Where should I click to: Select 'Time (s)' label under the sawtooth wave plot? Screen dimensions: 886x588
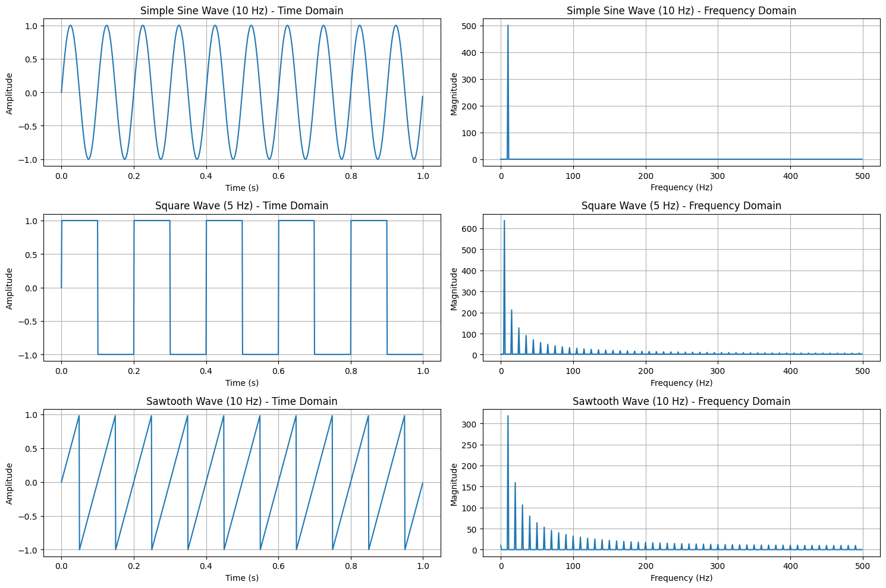point(241,578)
